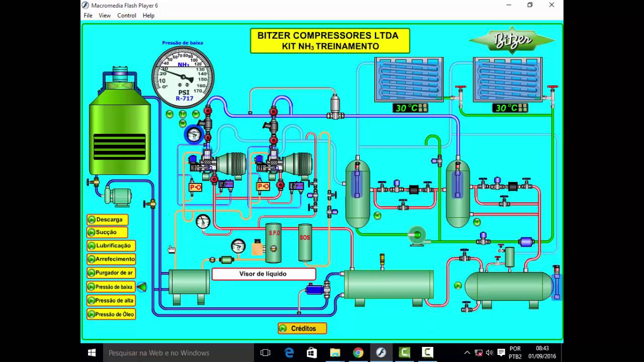Screen dimensions: 644x362
Task: Click the green centrifugal ammonia pump
Action: pyautogui.click(x=417, y=235)
